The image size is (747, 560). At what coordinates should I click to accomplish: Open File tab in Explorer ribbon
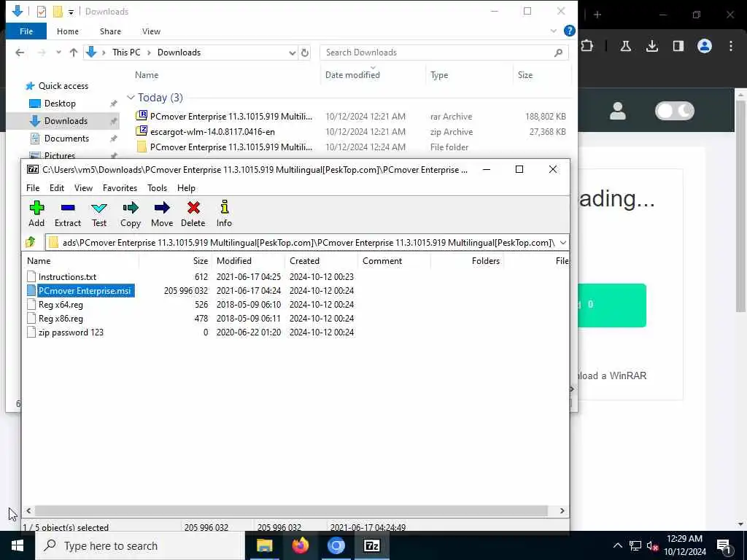click(x=26, y=31)
